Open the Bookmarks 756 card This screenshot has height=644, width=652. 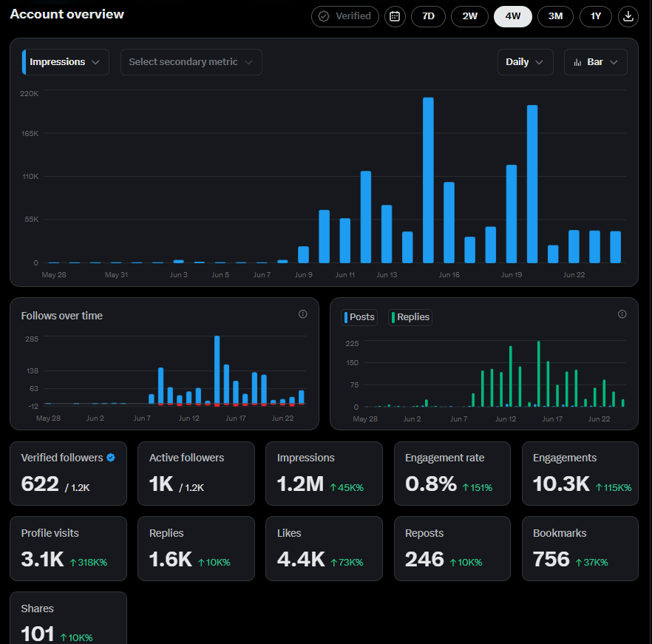[x=580, y=549]
